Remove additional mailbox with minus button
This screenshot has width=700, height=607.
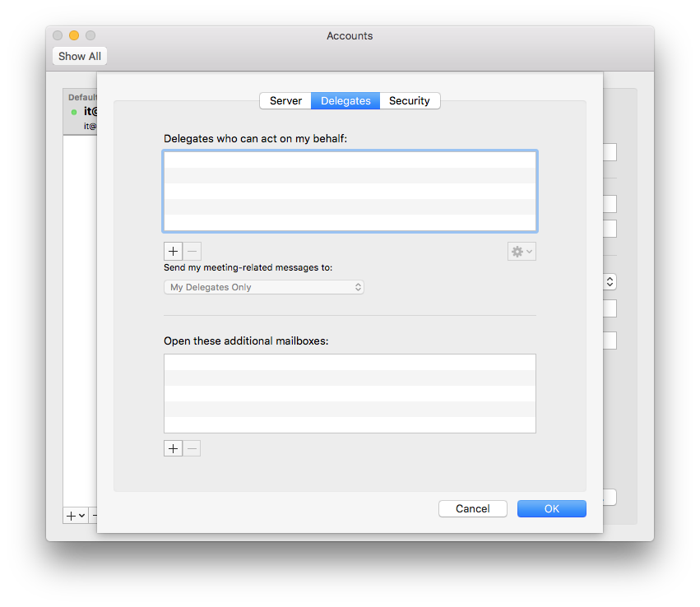click(x=192, y=448)
